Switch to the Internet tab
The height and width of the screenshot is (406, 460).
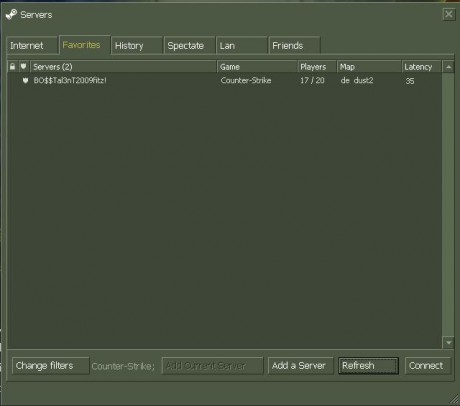pyautogui.click(x=32, y=45)
